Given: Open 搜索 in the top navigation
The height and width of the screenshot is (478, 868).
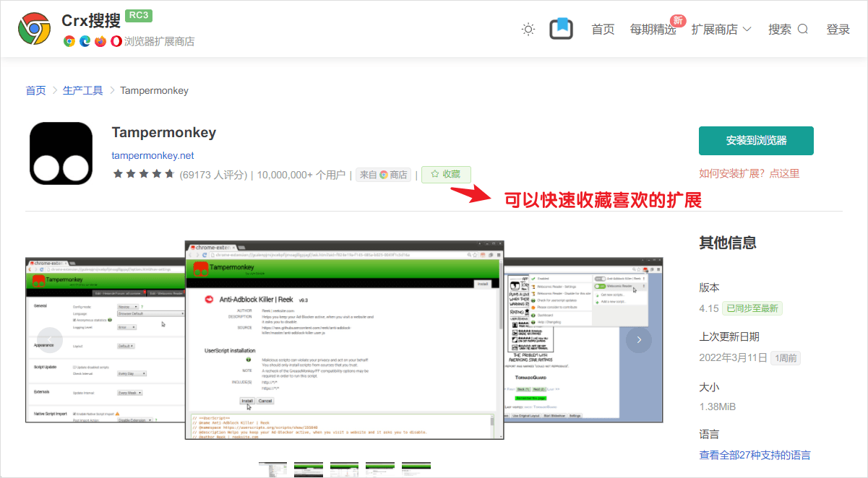Looking at the screenshot, I should point(788,30).
